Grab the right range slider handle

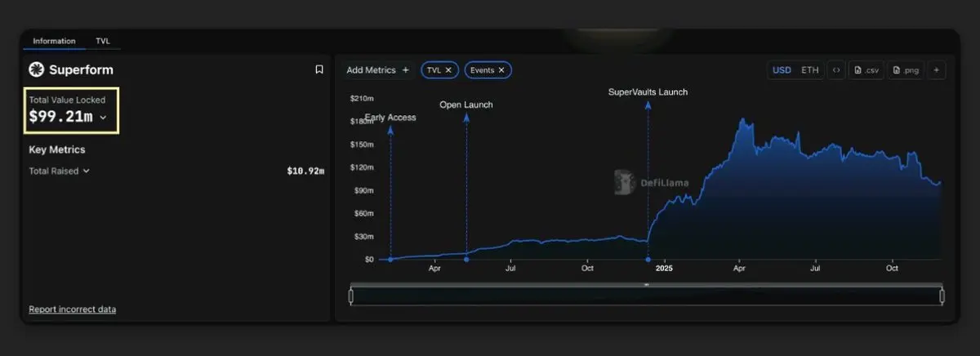pos(942,295)
